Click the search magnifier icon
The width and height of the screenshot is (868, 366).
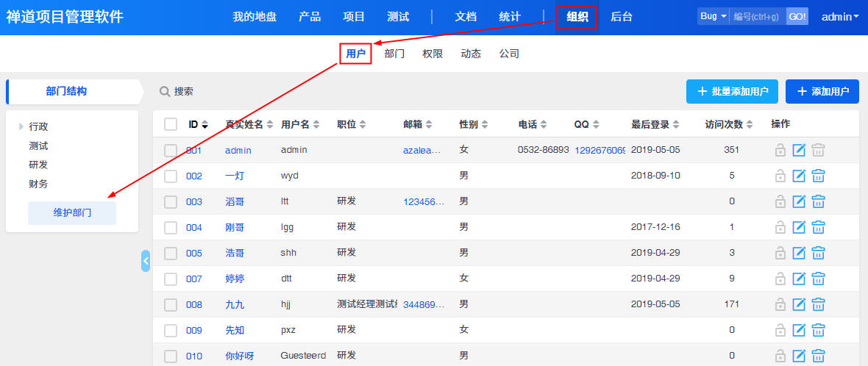point(166,92)
